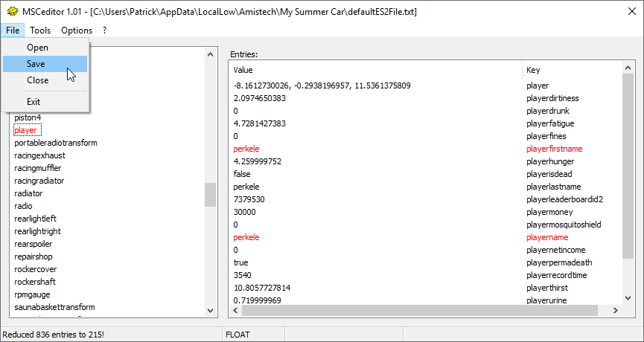Click the playerisdead value false
644x342 pixels.
coord(242,174)
